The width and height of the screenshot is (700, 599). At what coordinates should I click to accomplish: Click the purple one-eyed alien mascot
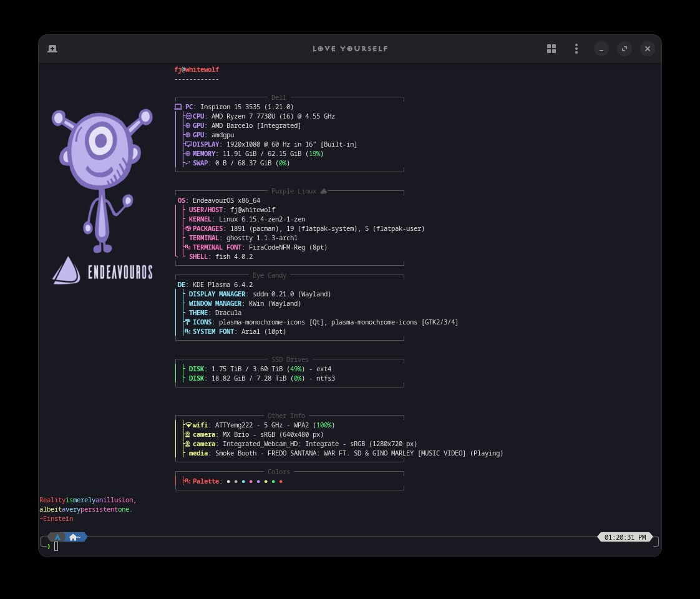102,181
